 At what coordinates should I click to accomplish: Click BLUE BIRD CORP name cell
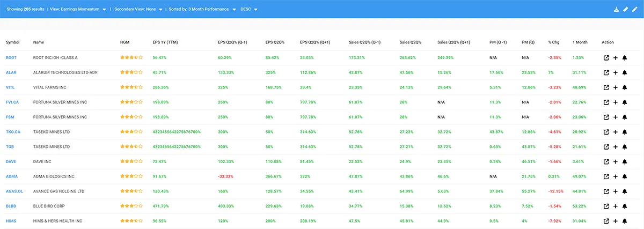49,206
